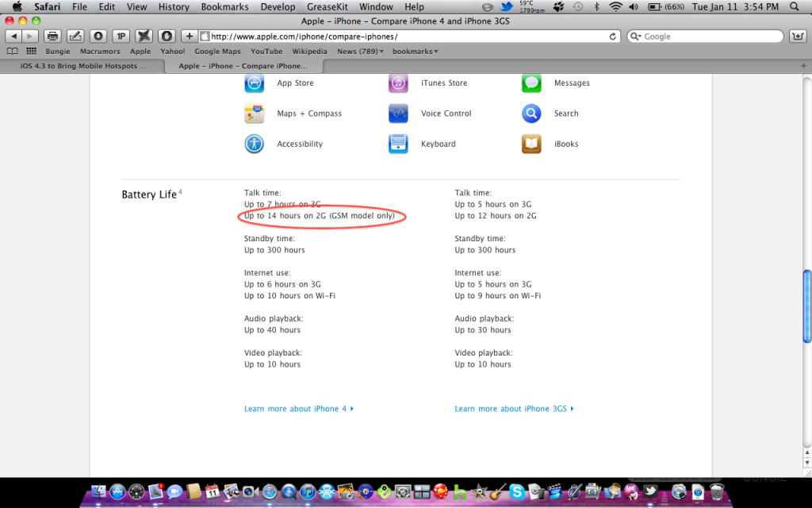
Task: Open a new tab with the plus button
Action: tap(804, 66)
